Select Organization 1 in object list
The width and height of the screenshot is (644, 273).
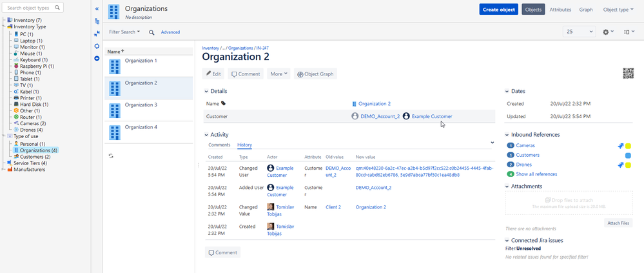(x=149, y=66)
